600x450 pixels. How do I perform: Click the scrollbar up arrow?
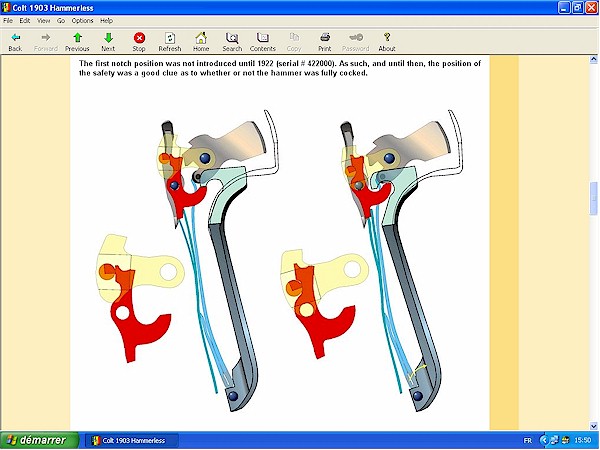click(x=593, y=59)
